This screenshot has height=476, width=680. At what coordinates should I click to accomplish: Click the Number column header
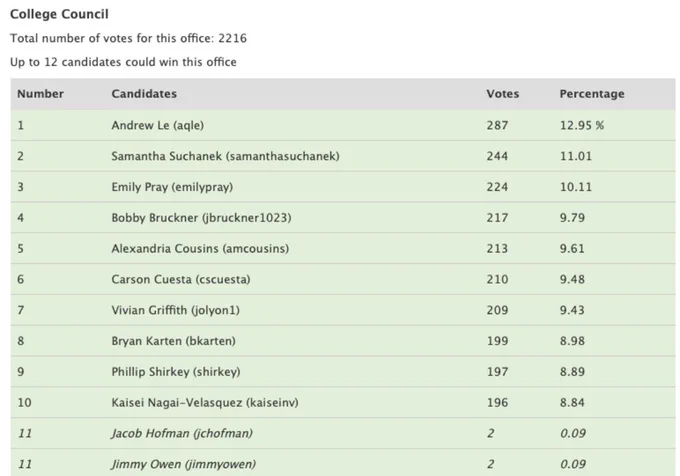click(40, 94)
